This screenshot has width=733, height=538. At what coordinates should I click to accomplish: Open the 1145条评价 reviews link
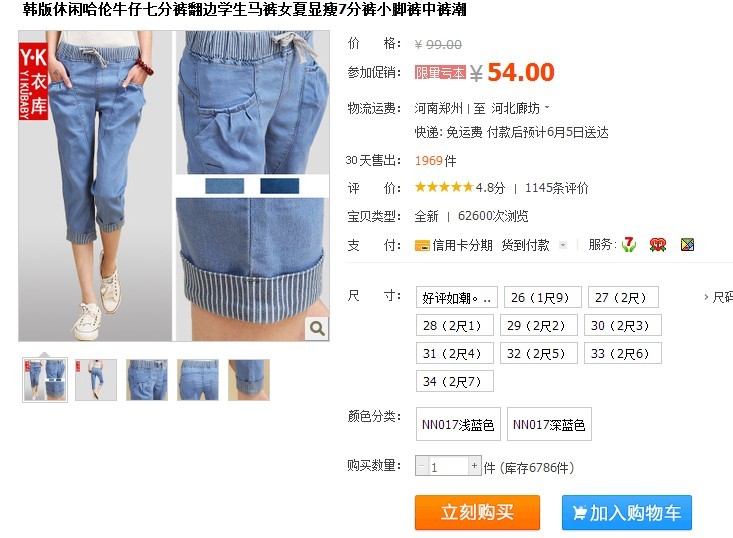(556, 188)
